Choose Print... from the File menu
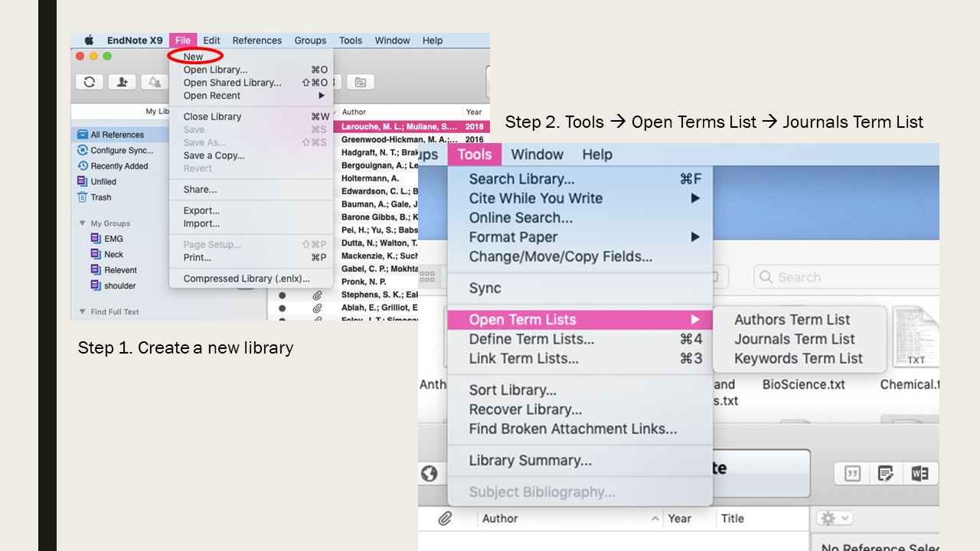 [x=251, y=257]
